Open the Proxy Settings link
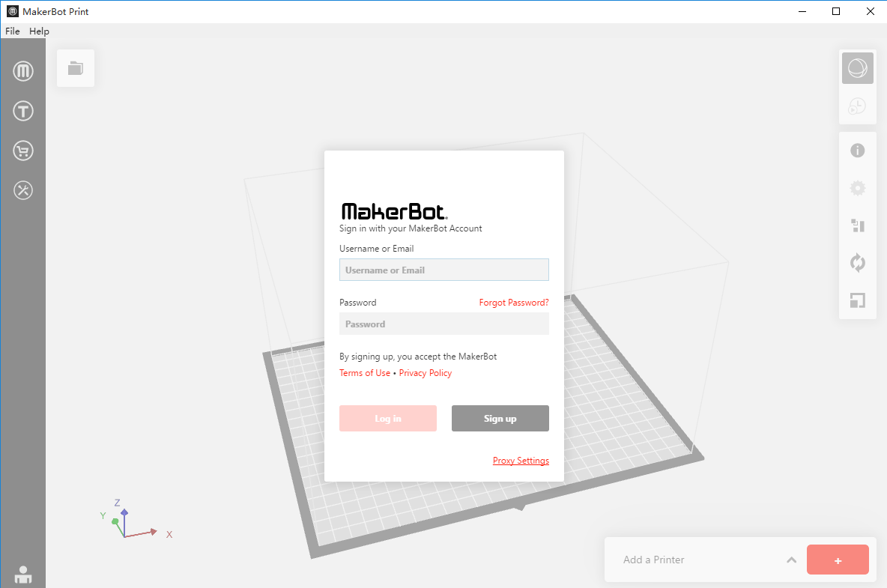The width and height of the screenshot is (887, 588). pyautogui.click(x=521, y=460)
